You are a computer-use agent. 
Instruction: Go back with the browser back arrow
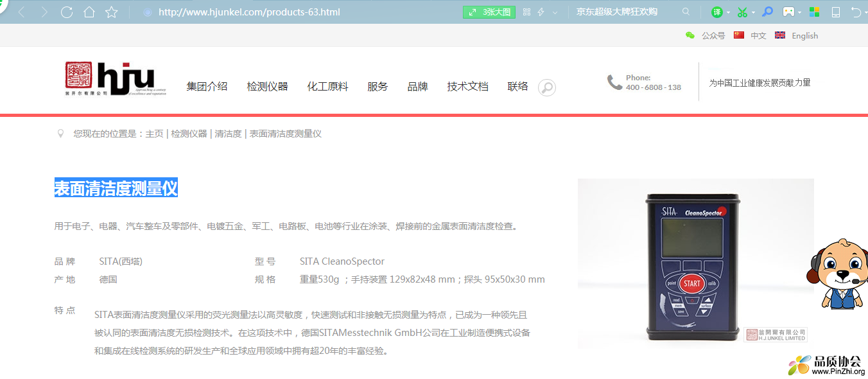[x=22, y=12]
